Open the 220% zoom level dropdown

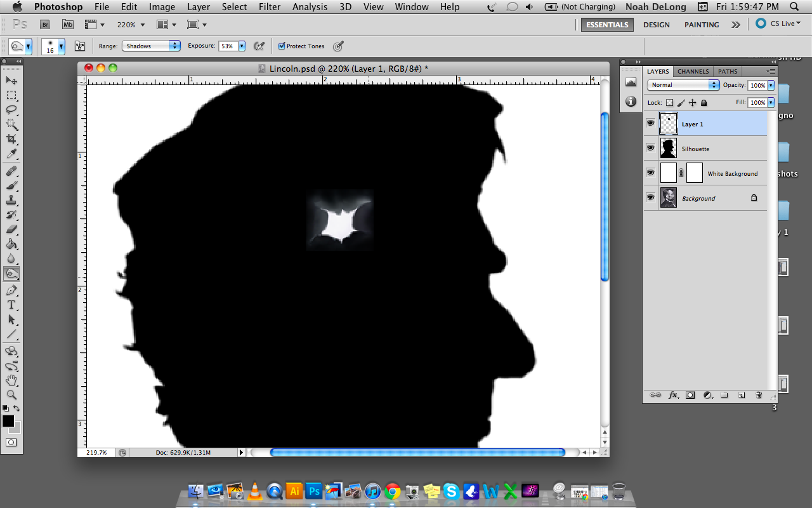(x=131, y=25)
